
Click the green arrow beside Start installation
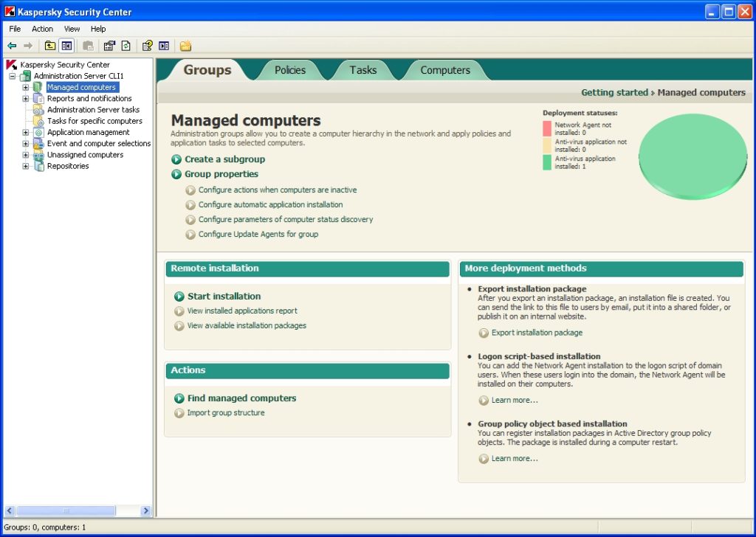point(179,297)
